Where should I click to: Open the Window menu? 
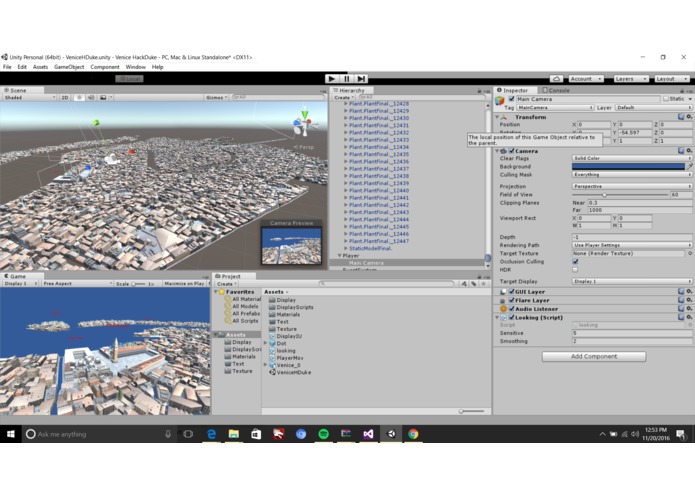pyautogui.click(x=136, y=67)
